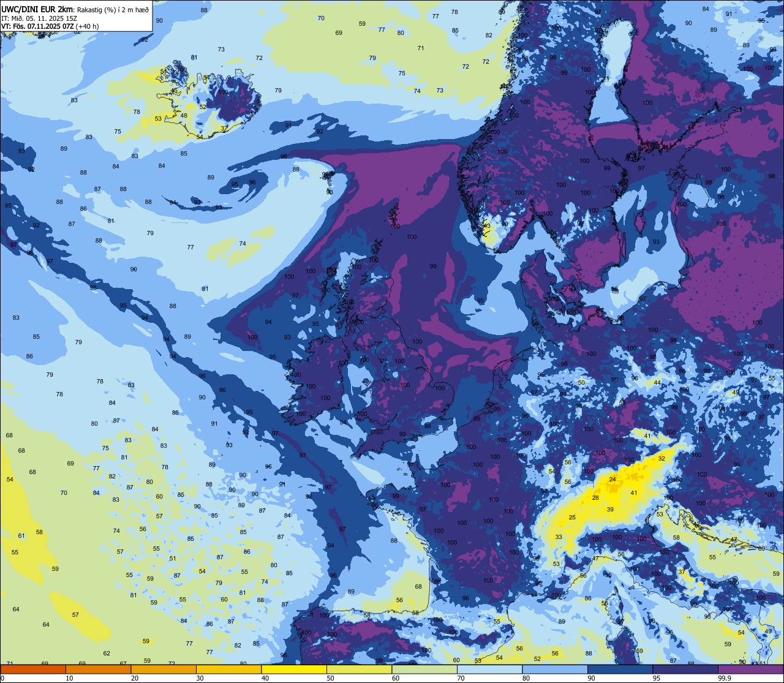
Task: Click the '20' tick label on the legend
Action: point(135,678)
